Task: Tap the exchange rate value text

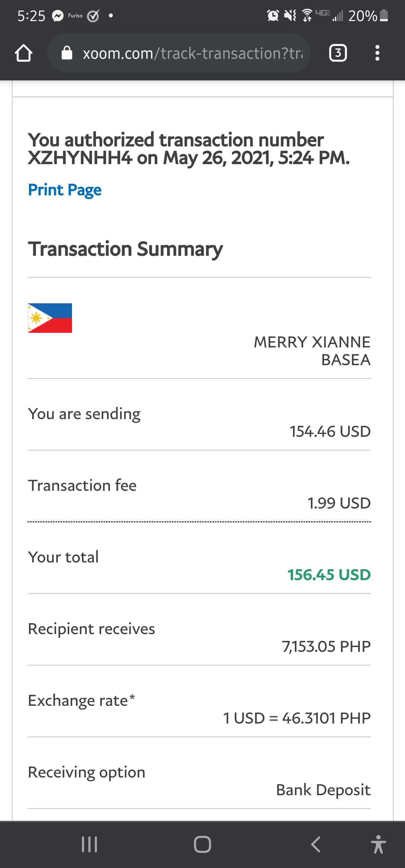Action: (297, 718)
